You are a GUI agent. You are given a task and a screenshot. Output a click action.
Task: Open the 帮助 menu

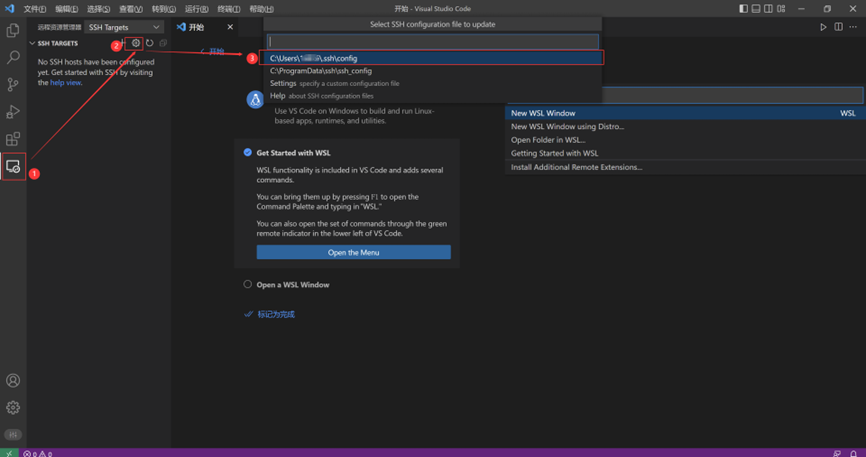pos(261,9)
